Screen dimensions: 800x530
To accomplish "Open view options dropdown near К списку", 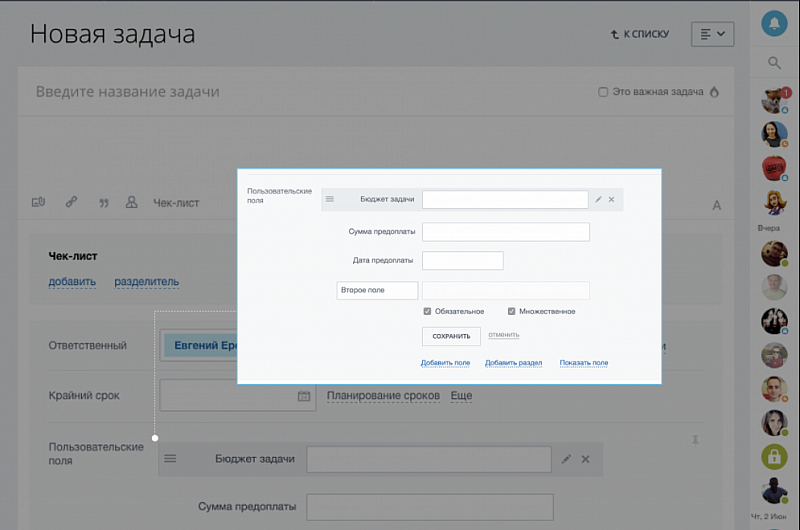I will click(712, 34).
